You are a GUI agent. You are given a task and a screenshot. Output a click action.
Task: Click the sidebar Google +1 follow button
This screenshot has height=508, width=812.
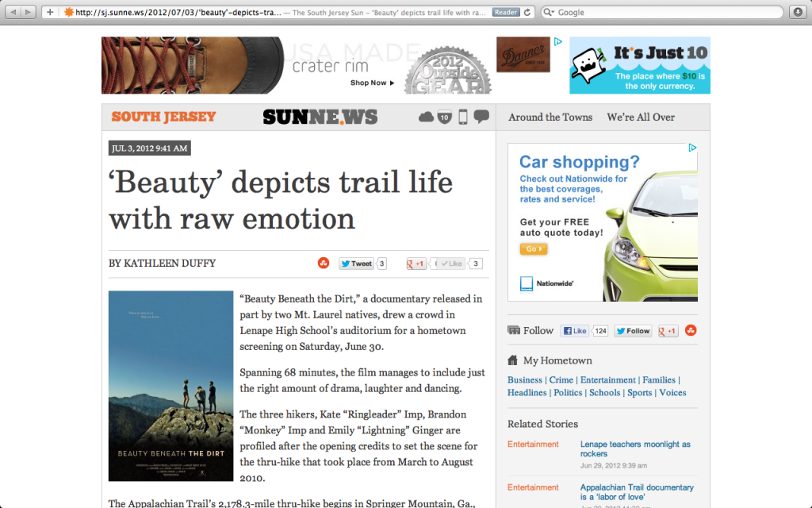[668, 331]
